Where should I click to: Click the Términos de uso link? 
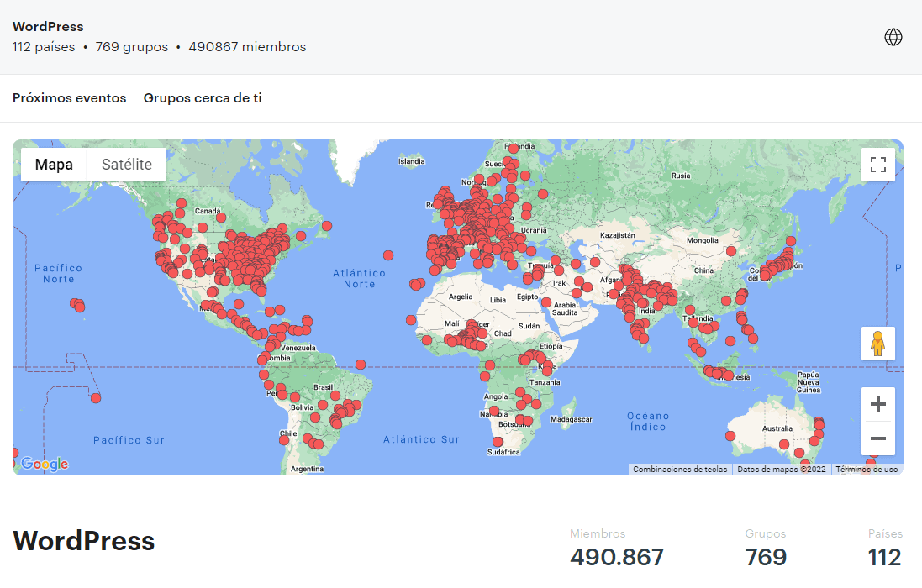click(867, 470)
